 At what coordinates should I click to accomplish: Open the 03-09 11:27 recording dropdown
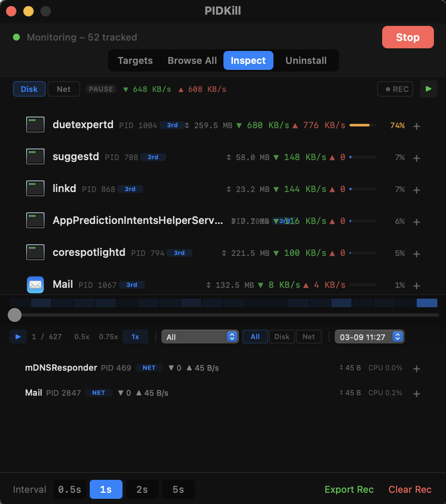(370, 337)
